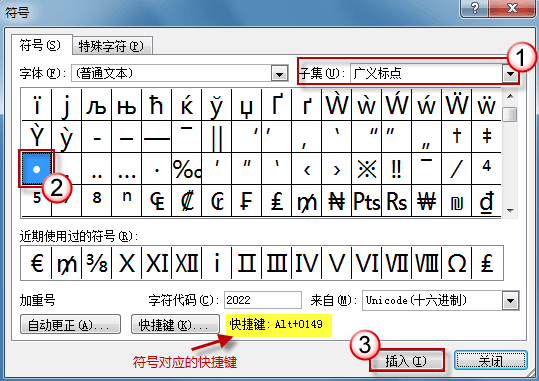
Task: Select the naira ₦ symbol
Action: (337, 201)
